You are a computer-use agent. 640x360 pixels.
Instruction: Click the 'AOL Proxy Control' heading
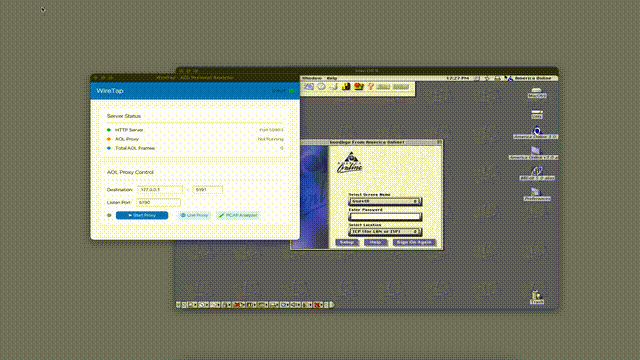(130, 172)
